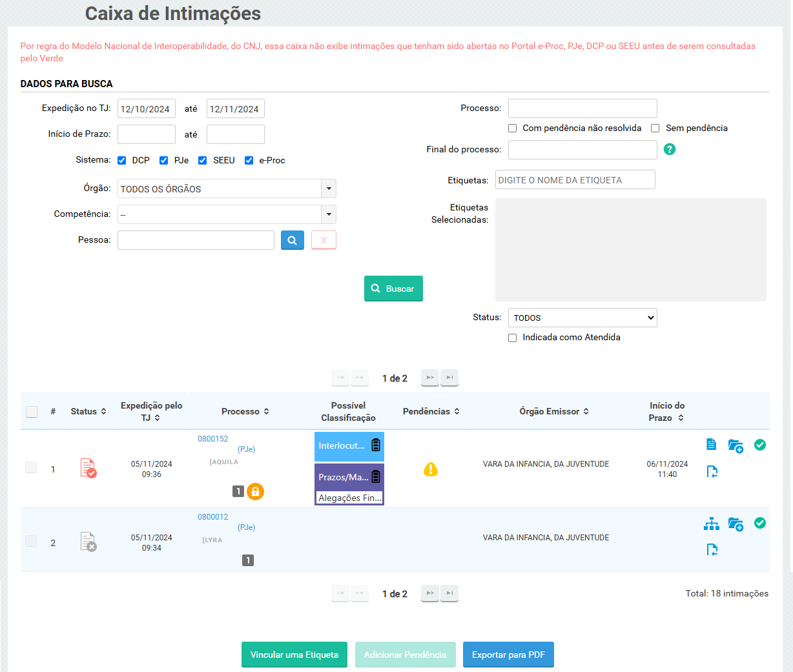Click the hierarchy tree icon in row 2
The height and width of the screenshot is (672, 793).
click(711, 524)
